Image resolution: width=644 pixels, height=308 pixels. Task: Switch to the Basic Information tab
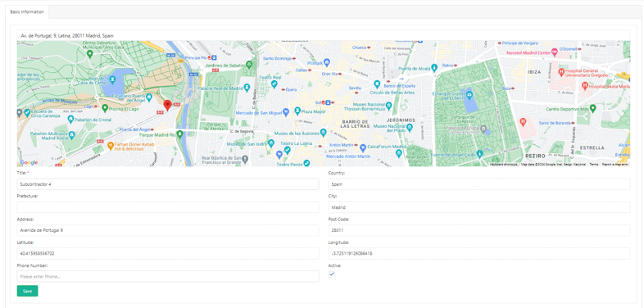pos(27,12)
